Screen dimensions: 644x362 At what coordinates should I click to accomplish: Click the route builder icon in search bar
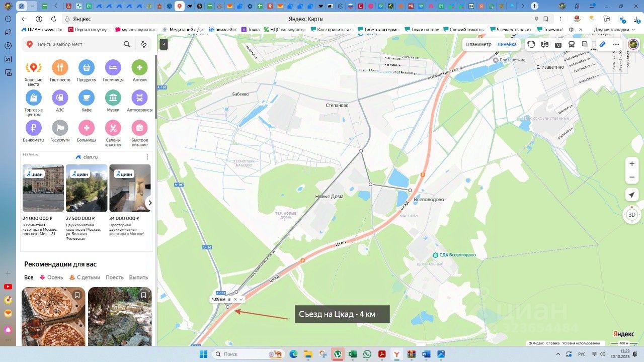pos(143,44)
